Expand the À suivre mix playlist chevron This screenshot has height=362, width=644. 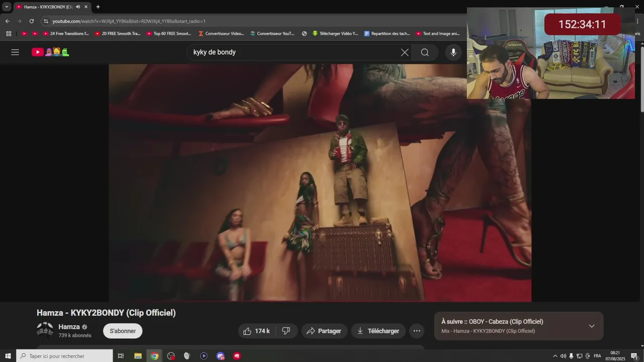point(592,326)
